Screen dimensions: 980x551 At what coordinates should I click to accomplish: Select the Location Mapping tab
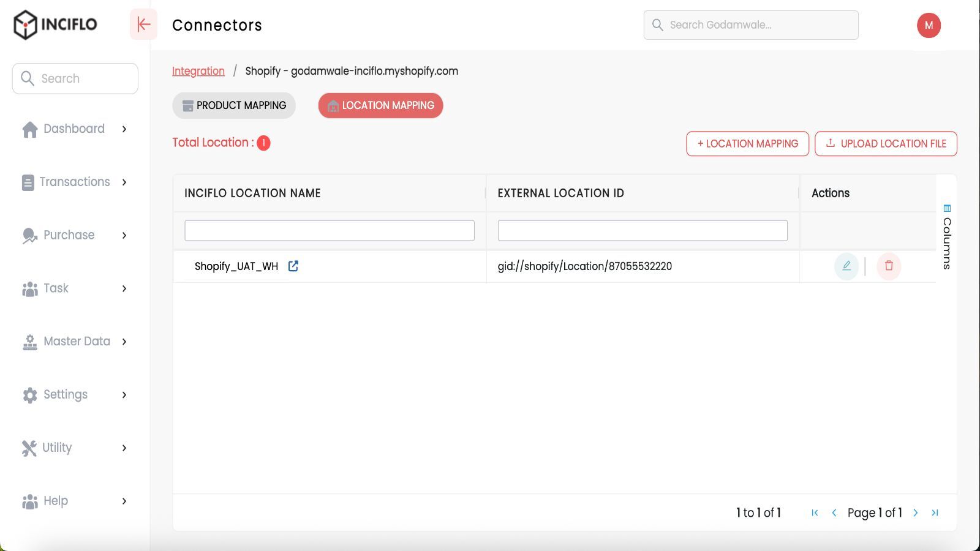(x=380, y=105)
